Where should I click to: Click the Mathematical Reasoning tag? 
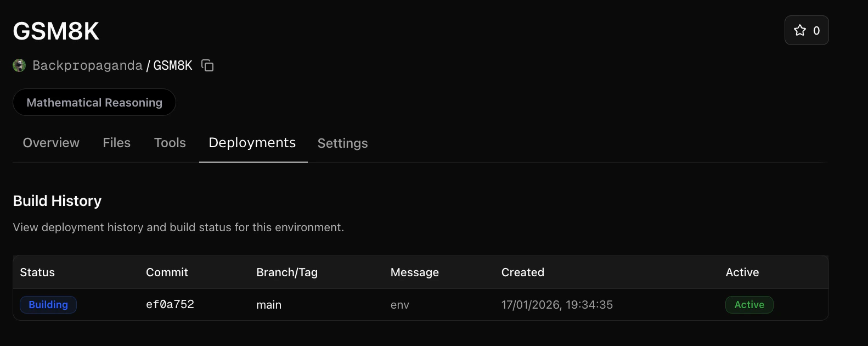[x=94, y=102]
